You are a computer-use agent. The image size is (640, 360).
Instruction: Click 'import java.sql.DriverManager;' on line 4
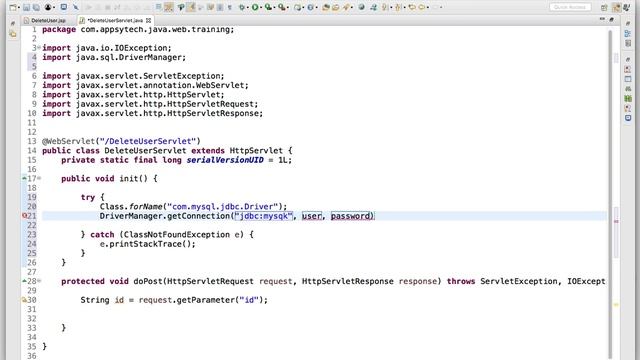coord(114,57)
